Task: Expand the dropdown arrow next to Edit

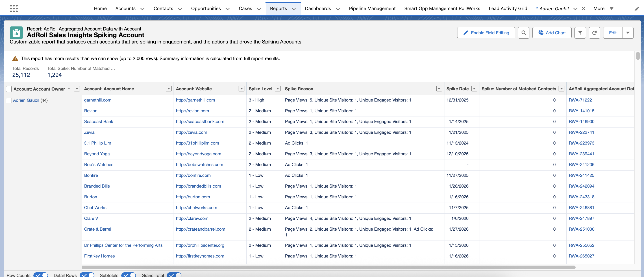Action: click(628, 33)
